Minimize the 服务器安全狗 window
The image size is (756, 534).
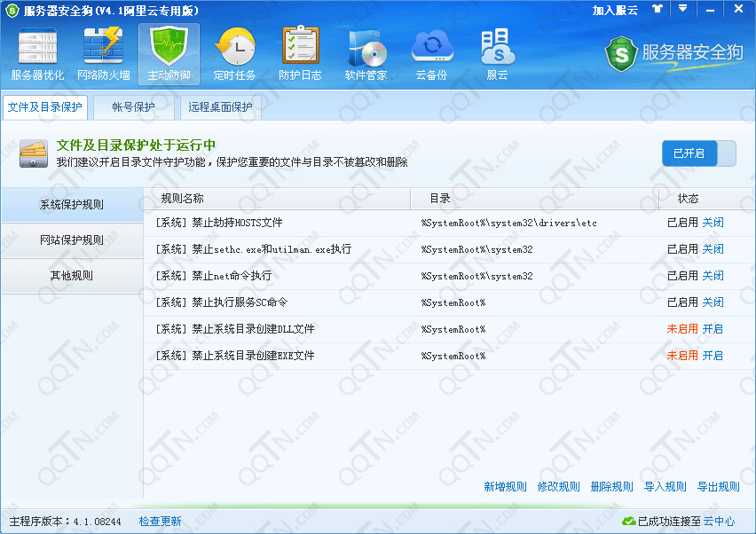[x=710, y=9]
